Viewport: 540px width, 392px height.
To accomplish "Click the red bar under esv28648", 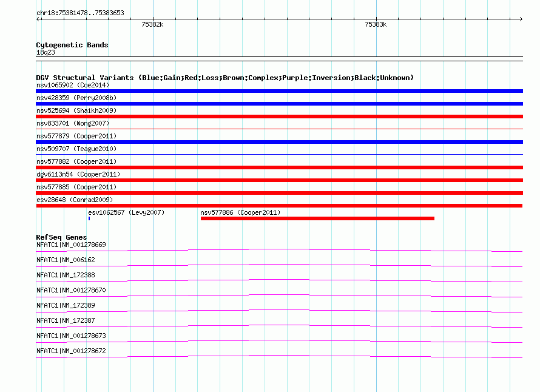I will pyautogui.click(x=279, y=206).
